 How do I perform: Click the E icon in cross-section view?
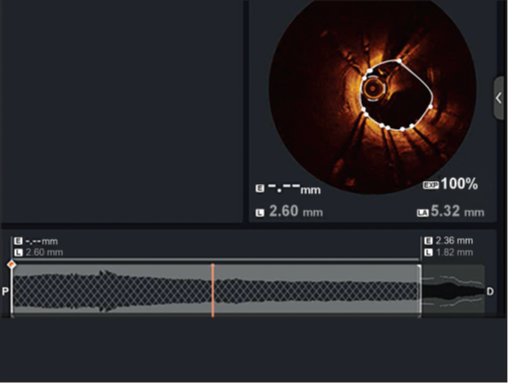click(260, 189)
